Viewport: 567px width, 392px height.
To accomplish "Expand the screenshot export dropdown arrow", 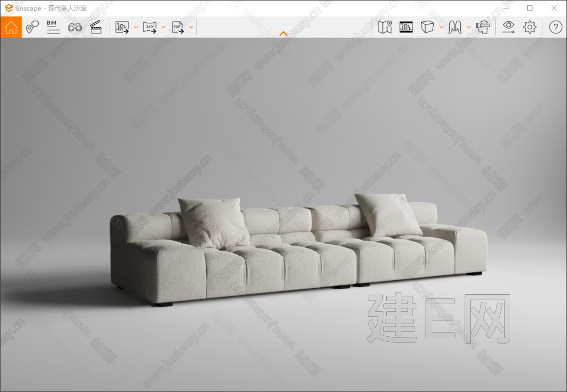I will point(135,27).
